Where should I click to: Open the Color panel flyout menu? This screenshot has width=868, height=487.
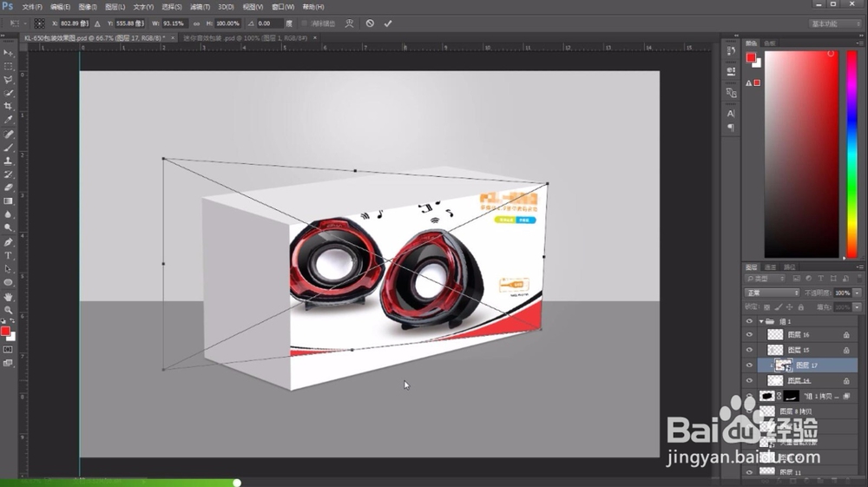click(859, 43)
